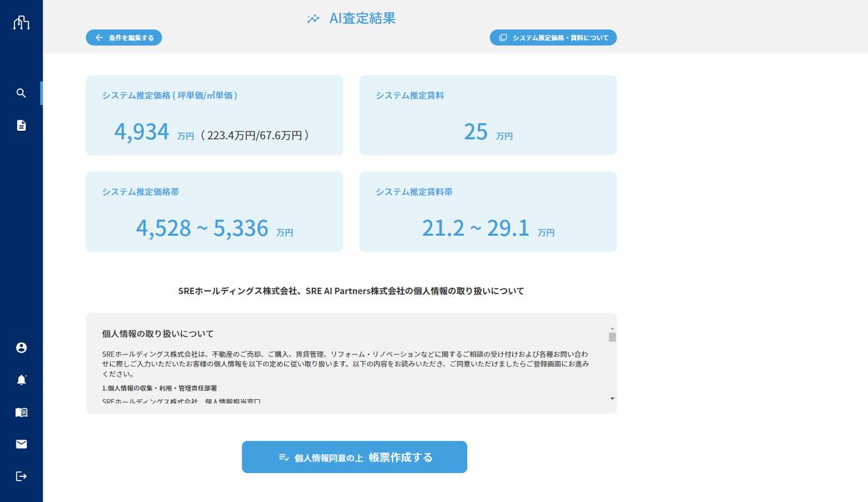
Task: Select the システム推定価格 4,934万円 card
Action: coord(214,115)
